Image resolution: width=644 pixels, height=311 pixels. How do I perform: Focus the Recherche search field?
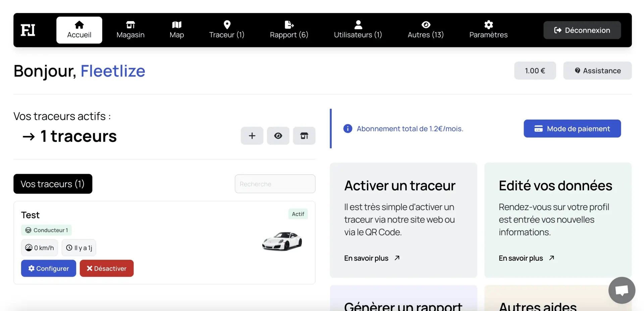pyautogui.click(x=275, y=184)
